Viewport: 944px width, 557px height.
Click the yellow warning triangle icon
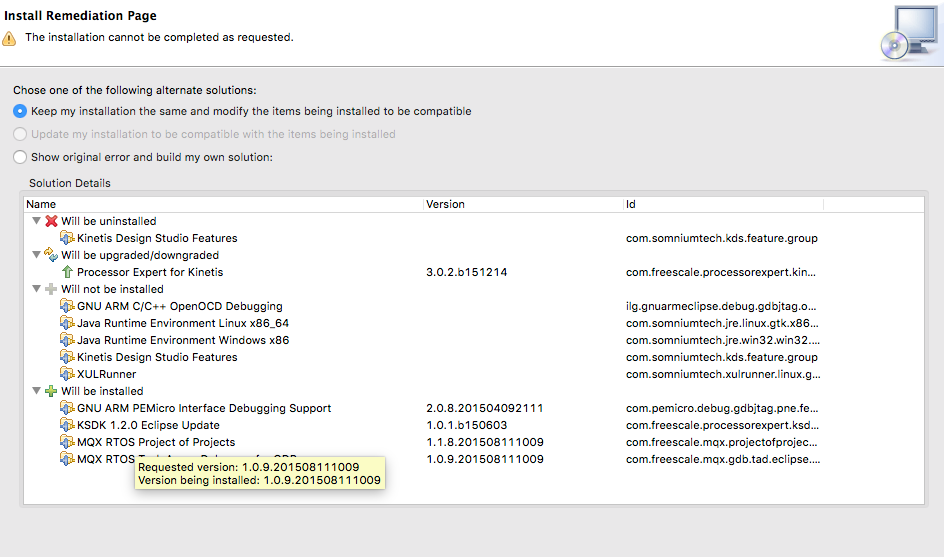[10, 38]
